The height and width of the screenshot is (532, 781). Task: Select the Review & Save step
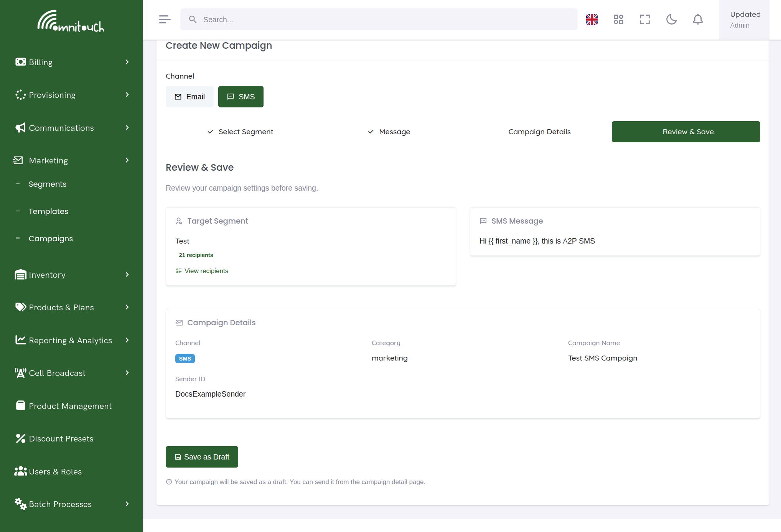coord(686,132)
